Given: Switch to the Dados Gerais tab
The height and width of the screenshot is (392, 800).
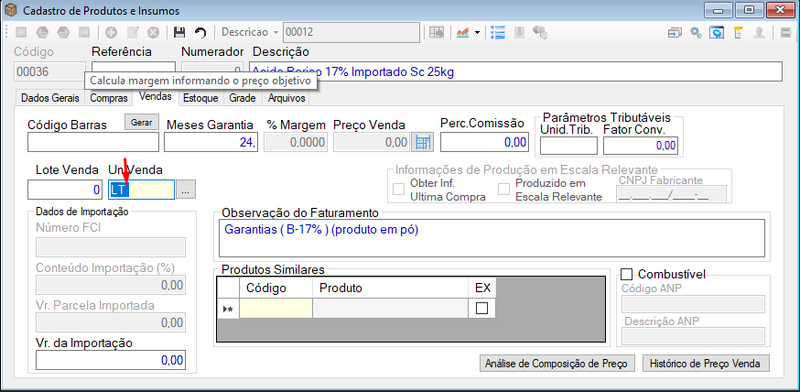Looking at the screenshot, I should pos(50,98).
